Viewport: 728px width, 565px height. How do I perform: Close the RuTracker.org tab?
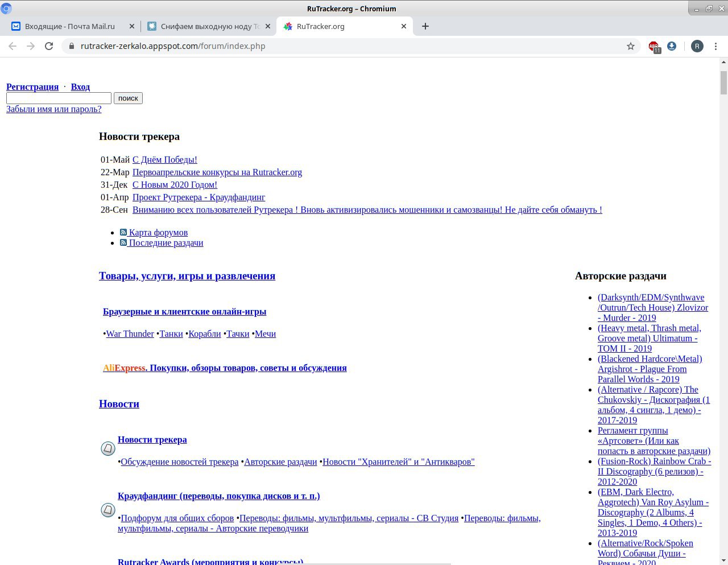tap(404, 26)
